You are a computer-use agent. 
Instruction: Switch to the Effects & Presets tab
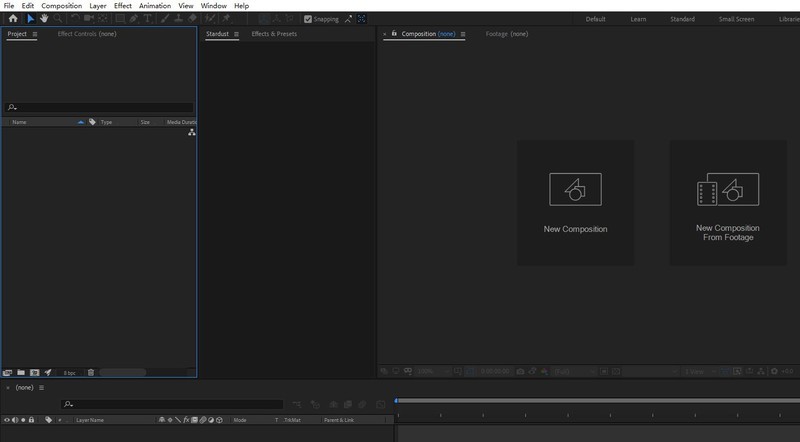[x=274, y=34]
